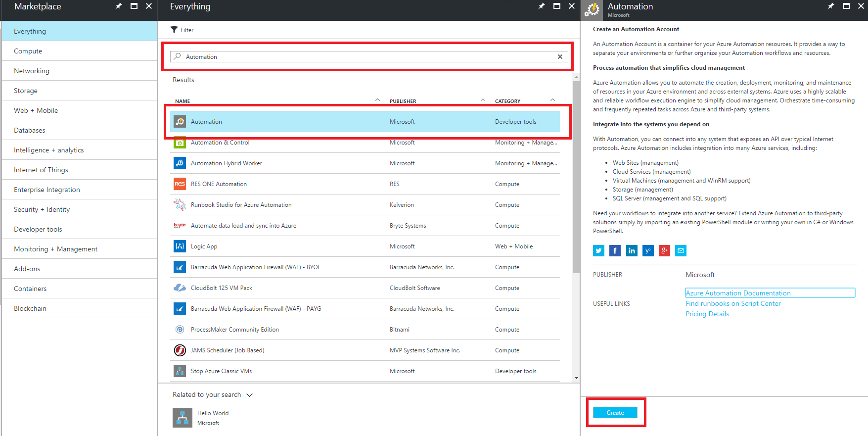Select Runbook Studio for Azure Automation row
The image size is (868, 436).
coord(365,204)
